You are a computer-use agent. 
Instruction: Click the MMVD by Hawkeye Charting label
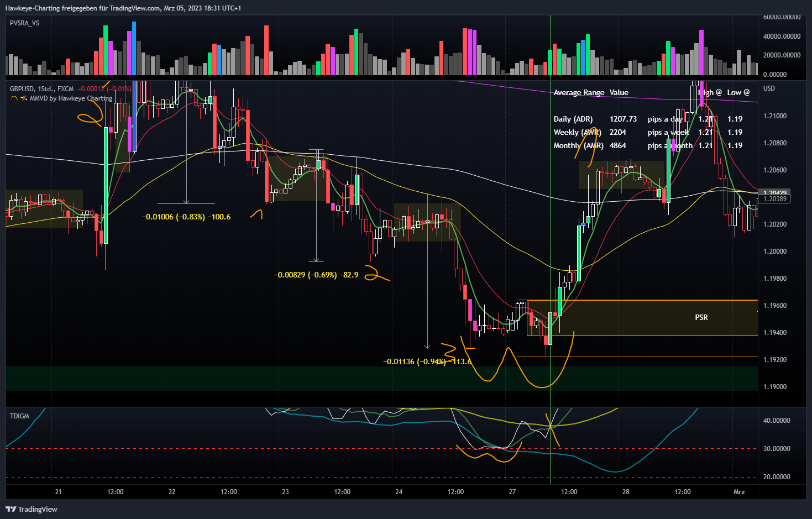point(71,98)
